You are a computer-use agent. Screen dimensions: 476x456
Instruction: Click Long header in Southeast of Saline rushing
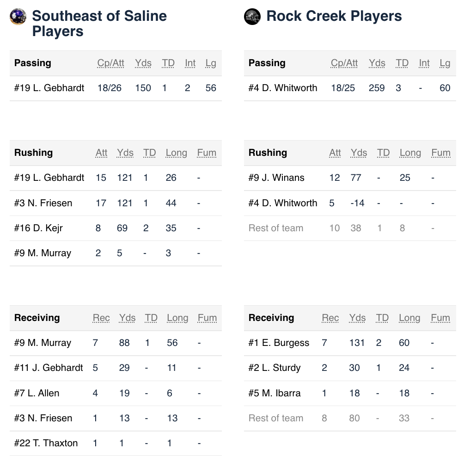tap(176, 153)
